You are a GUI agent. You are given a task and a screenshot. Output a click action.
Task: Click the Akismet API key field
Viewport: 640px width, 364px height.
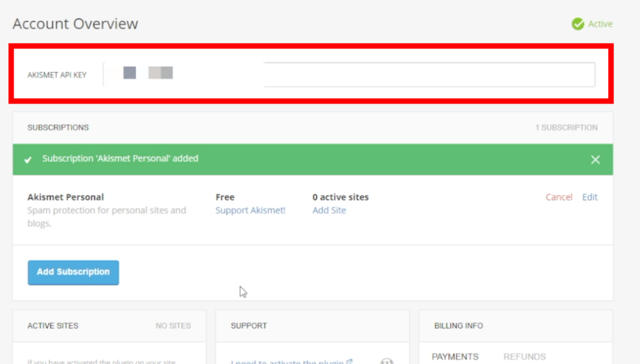(x=349, y=74)
